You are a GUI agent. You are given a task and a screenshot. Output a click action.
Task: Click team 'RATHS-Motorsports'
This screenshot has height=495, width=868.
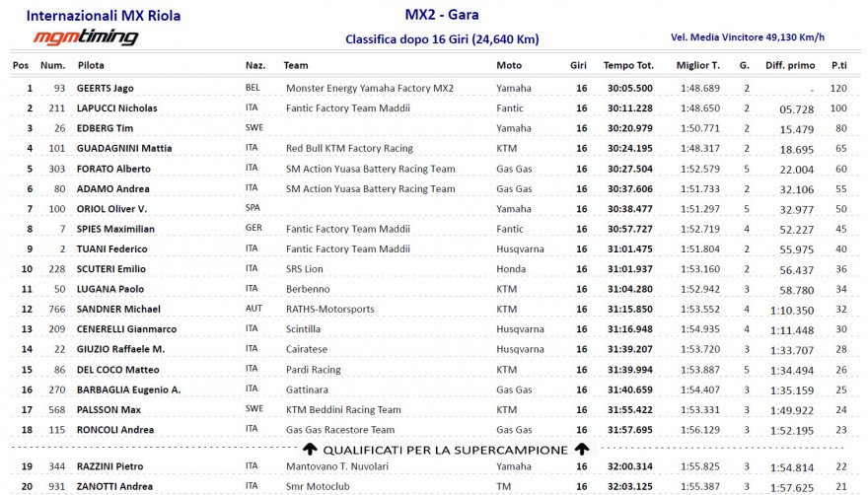pos(329,309)
